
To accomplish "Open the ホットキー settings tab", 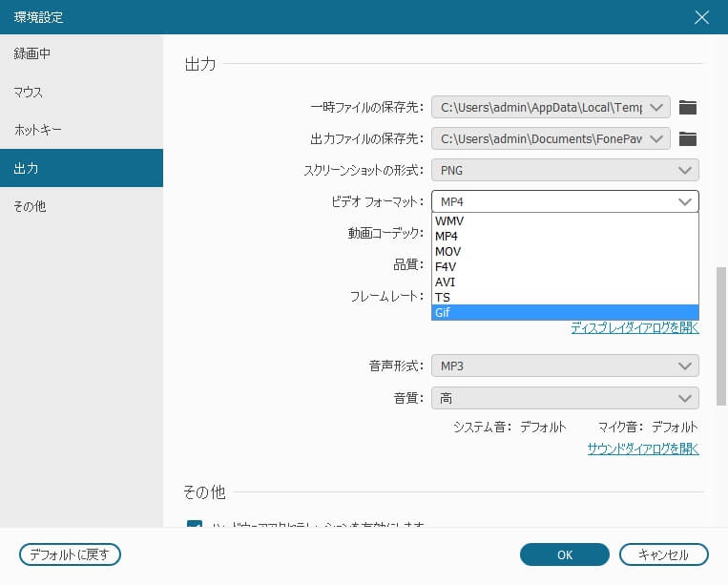I will (81, 130).
